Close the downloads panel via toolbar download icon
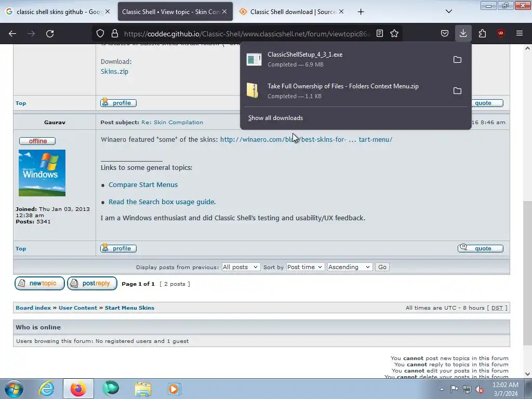 (463, 33)
